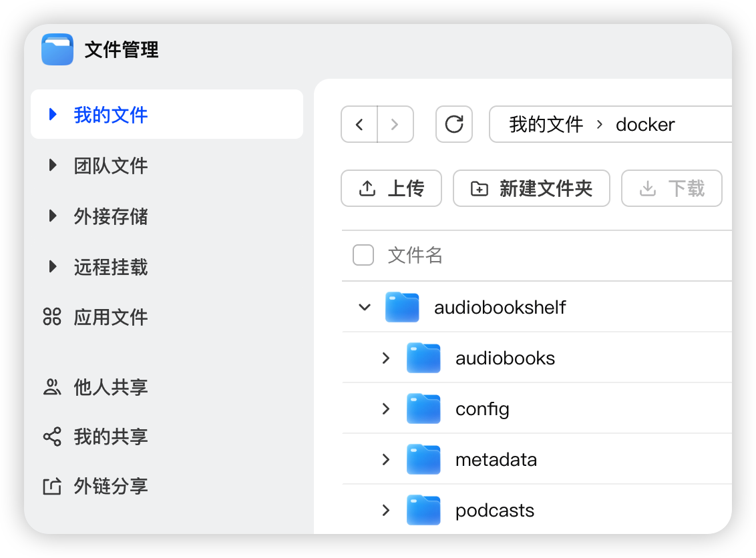Screen dimensions: 756x558
Task: Open 他人共享 in the sidebar
Action: [110, 387]
